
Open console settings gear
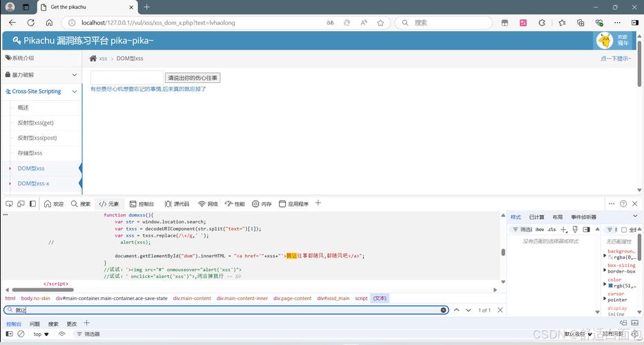click(x=635, y=334)
